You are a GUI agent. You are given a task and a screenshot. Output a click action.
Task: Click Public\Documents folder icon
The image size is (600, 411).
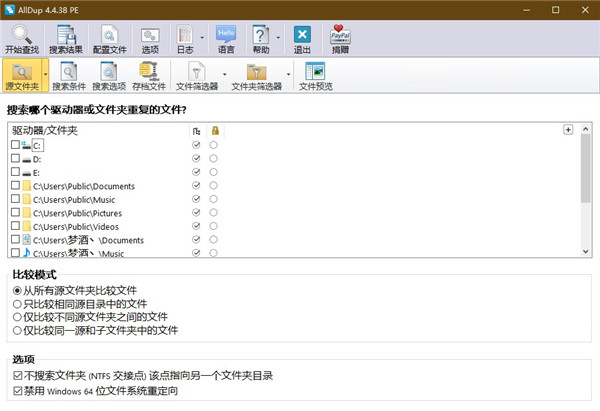point(26,186)
